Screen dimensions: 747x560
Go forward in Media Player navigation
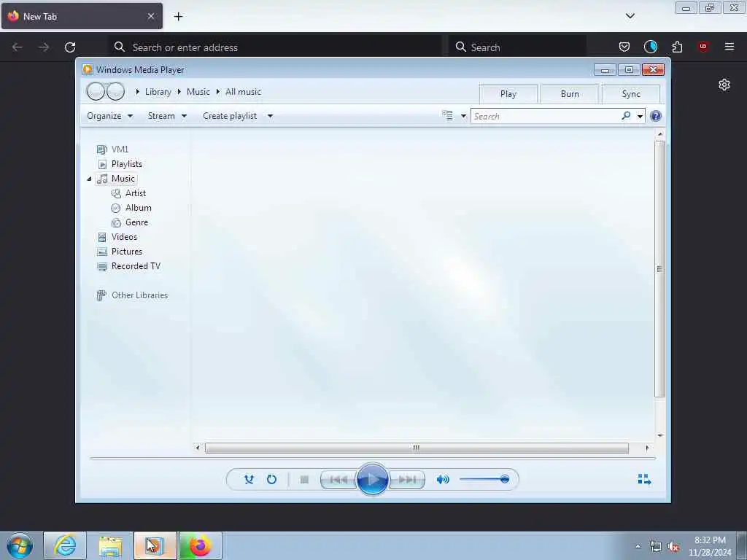click(x=115, y=91)
